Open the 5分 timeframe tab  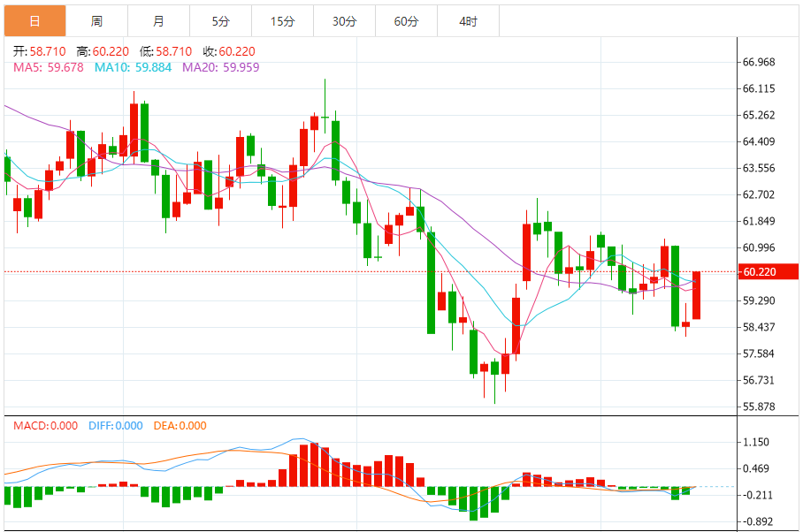pyautogui.click(x=221, y=21)
